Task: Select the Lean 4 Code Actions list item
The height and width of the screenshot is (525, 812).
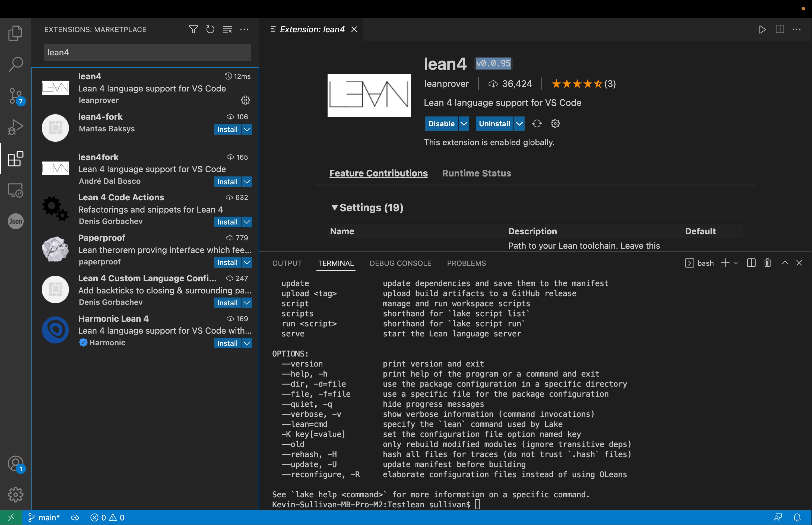Action: pyautogui.click(x=145, y=209)
